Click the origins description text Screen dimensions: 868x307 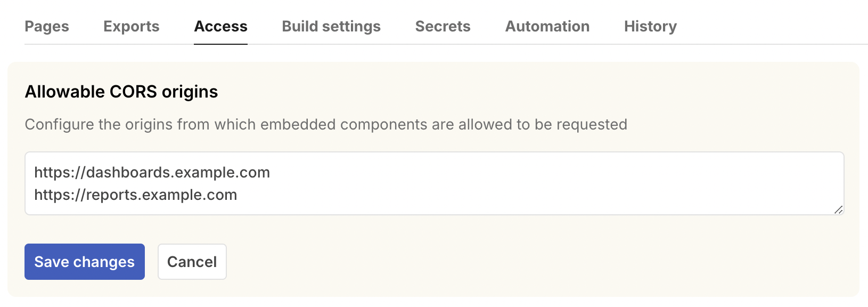pos(326,124)
